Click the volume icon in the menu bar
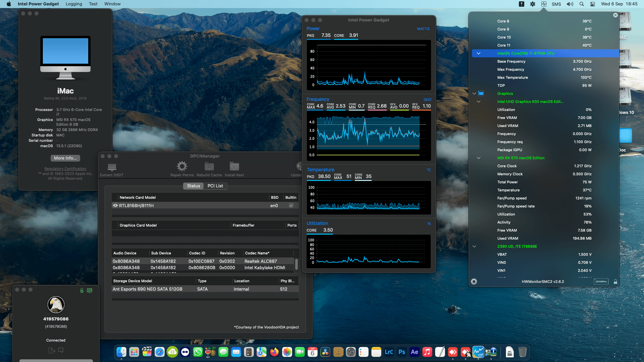The width and height of the screenshot is (644, 362). (x=570, y=4)
